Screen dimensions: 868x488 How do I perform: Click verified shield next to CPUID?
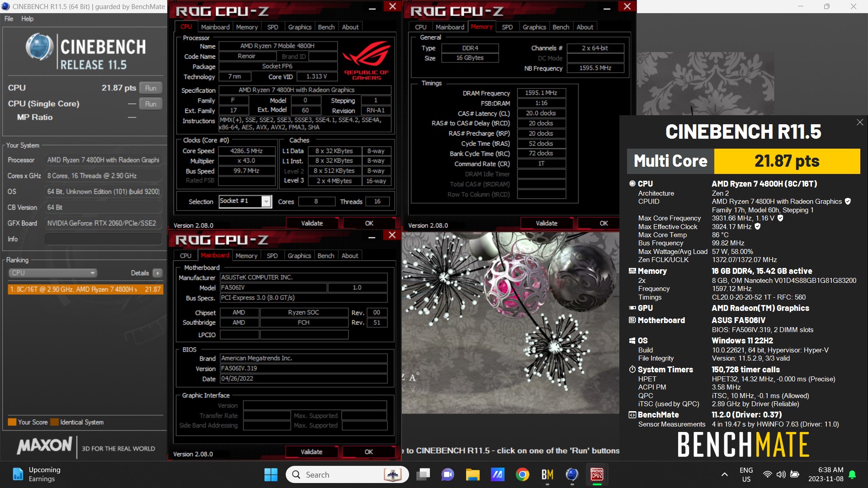(848, 202)
